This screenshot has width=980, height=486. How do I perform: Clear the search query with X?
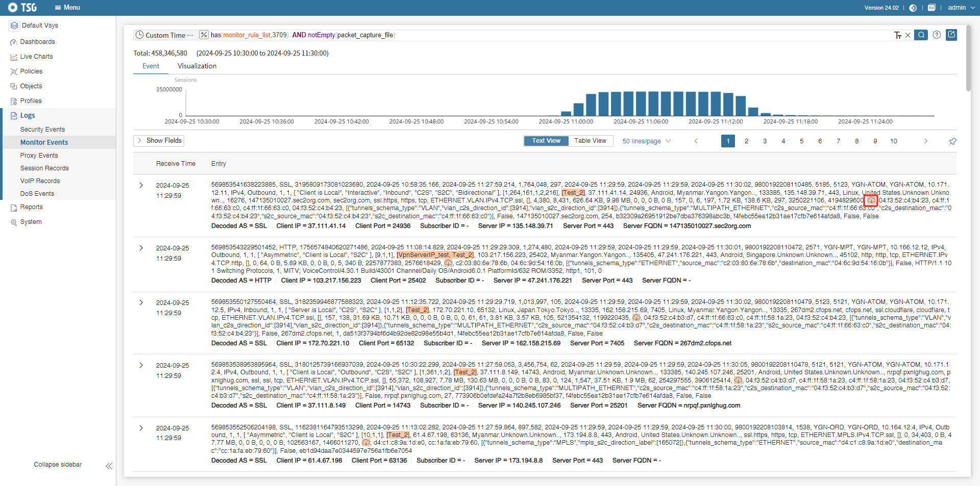[x=908, y=35]
